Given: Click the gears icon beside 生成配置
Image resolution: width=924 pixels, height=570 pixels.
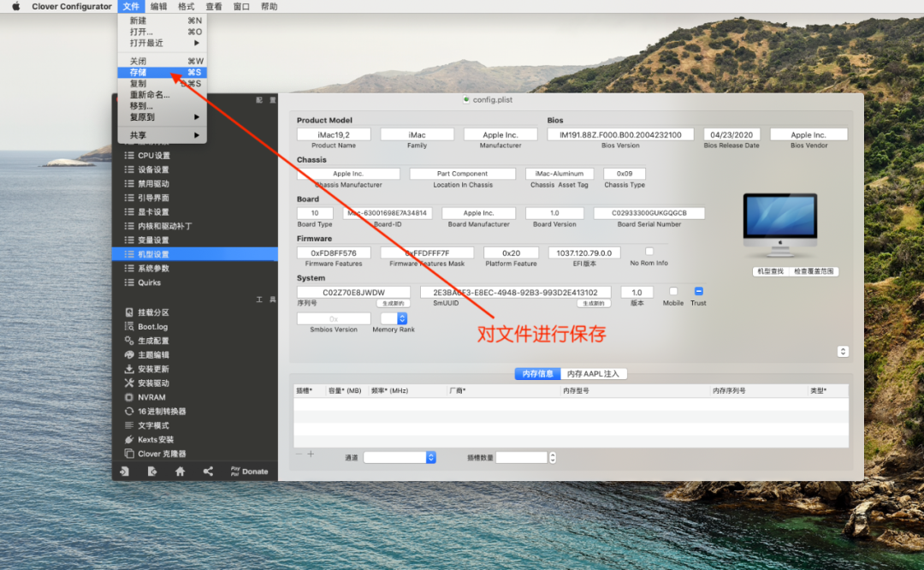Looking at the screenshot, I should click(129, 341).
